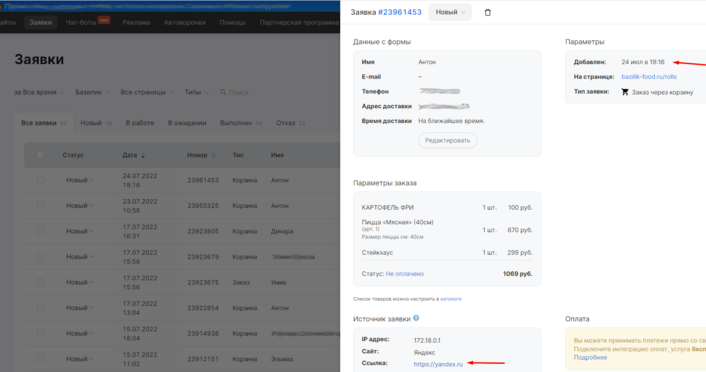Delete the order with trash icon

tap(487, 13)
